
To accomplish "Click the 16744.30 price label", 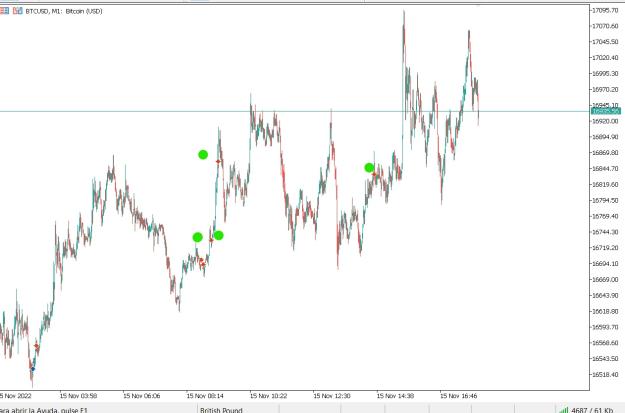I will click(x=605, y=232).
